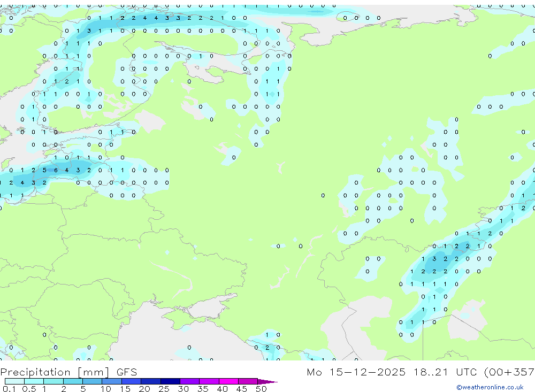Click the 30–35 mm purple legend swatch
The image size is (535, 392).
point(190,381)
